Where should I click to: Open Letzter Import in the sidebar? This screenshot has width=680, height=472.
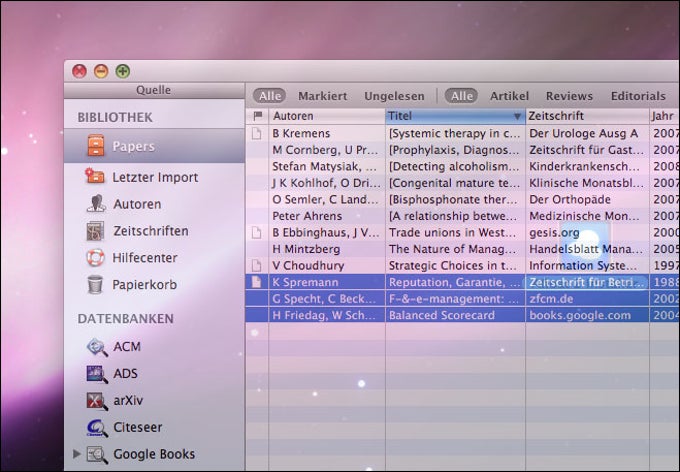click(154, 177)
